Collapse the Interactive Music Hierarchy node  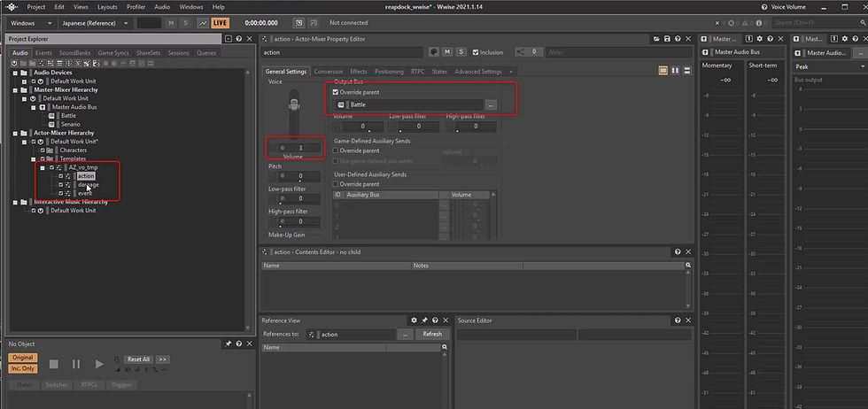pos(16,202)
